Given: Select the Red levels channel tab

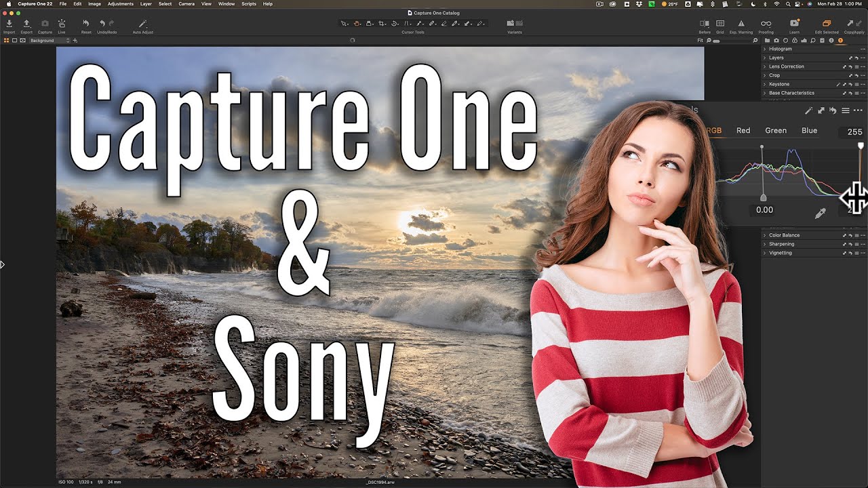Looking at the screenshot, I should coord(743,131).
